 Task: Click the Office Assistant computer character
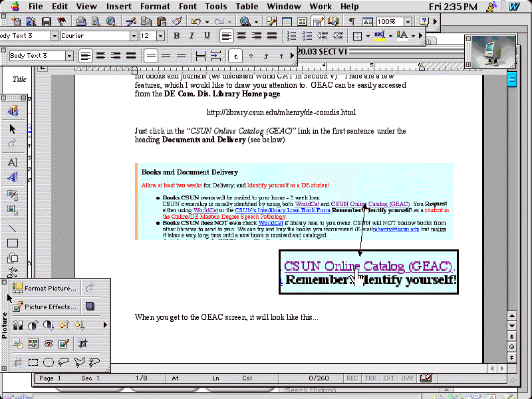click(493, 52)
